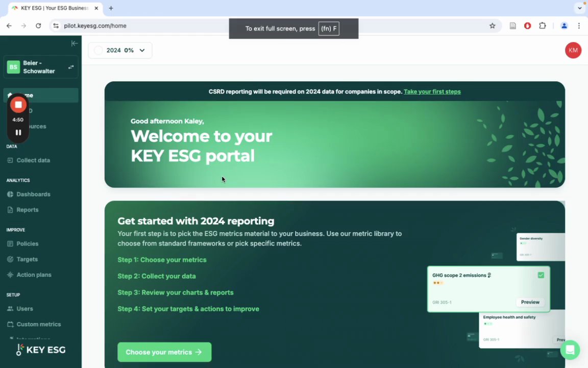Click the Reports document icon
588x368 pixels.
click(x=10, y=210)
